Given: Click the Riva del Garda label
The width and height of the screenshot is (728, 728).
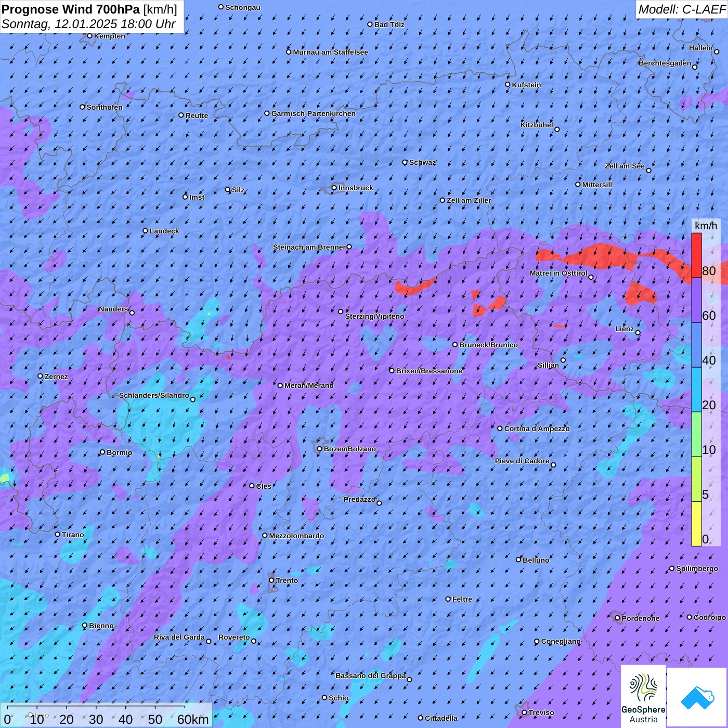Looking at the screenshot, I should click(x=179, y=637).
